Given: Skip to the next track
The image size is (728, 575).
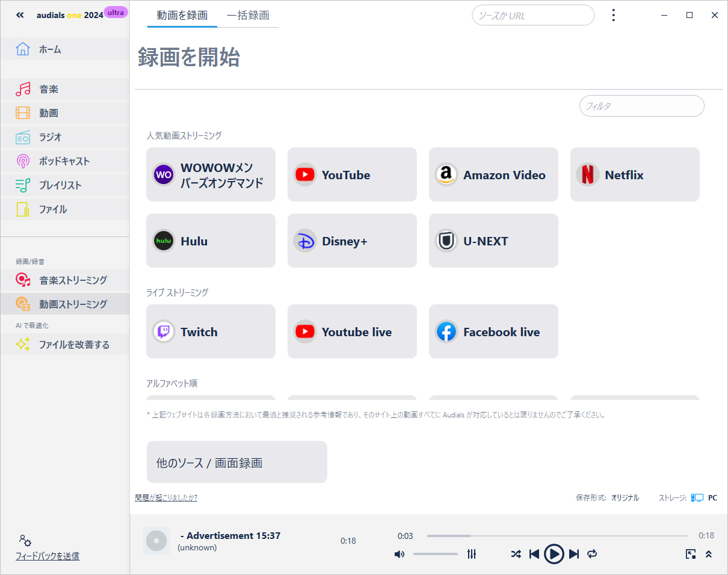Looking at the screenshot, I should [574, 554].
